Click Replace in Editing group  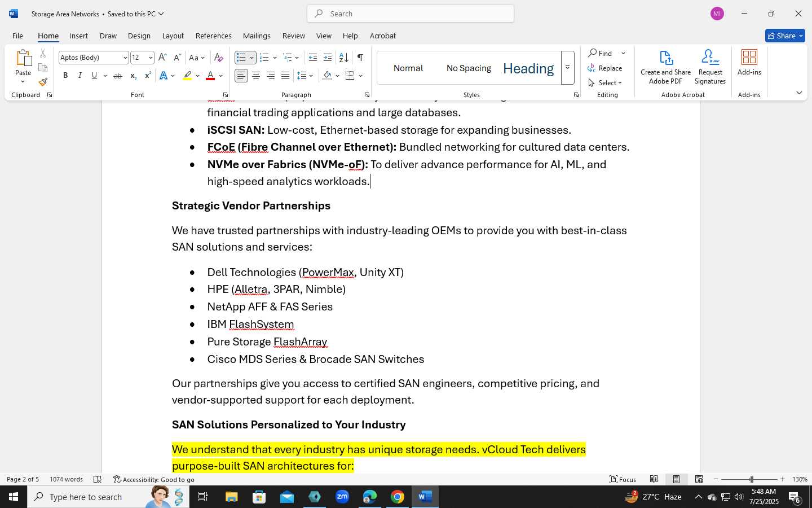click(605, 68)
